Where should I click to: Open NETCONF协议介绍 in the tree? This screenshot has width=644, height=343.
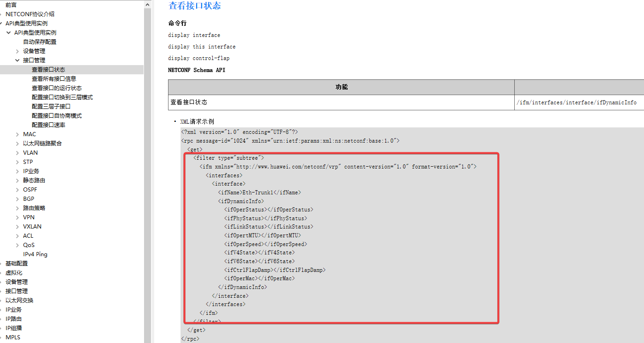(x=30, y=14)
